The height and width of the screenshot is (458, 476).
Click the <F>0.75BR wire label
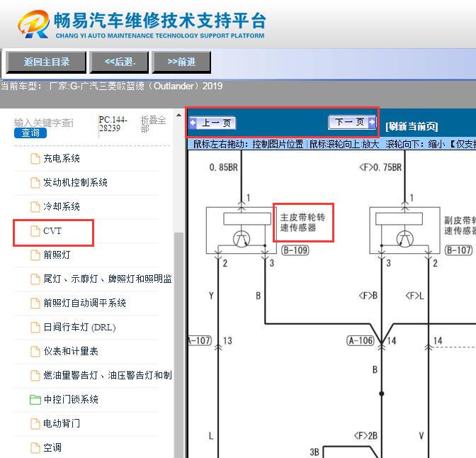point(380,167)
